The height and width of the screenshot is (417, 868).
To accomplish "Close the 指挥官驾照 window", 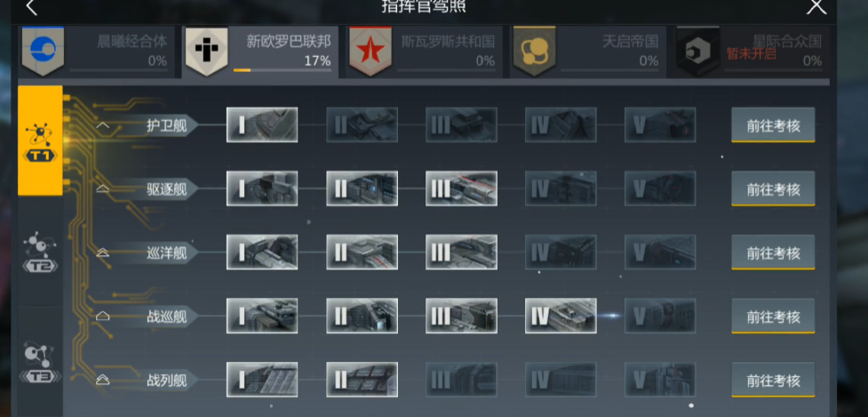I will click(x=816, y=6).
